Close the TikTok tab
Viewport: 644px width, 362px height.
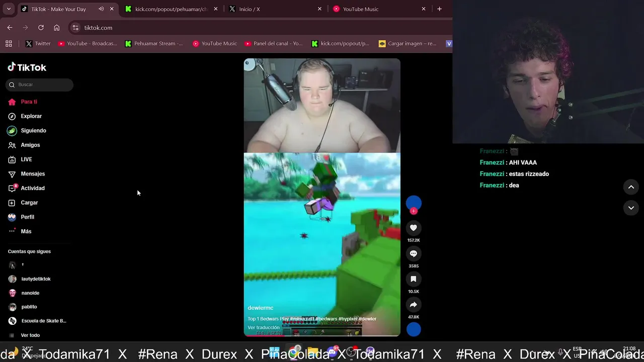pos(112,9)
